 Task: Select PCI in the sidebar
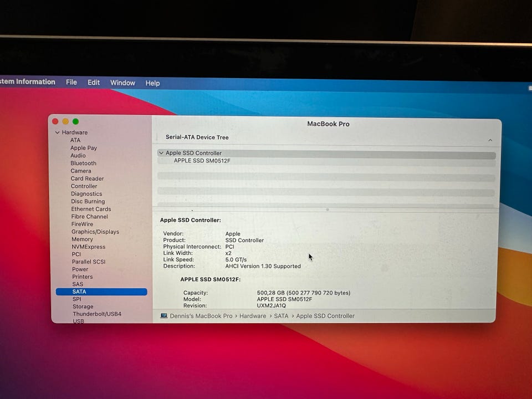(76, 254)
